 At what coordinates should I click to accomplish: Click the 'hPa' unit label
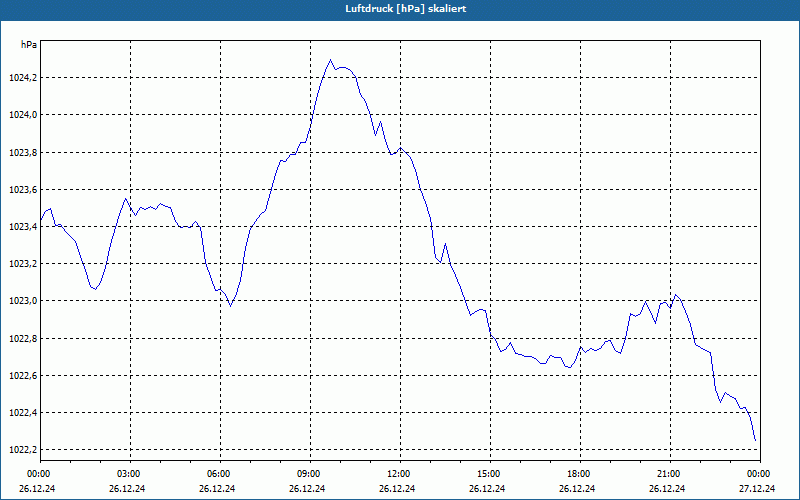click(x=29, y=45)
